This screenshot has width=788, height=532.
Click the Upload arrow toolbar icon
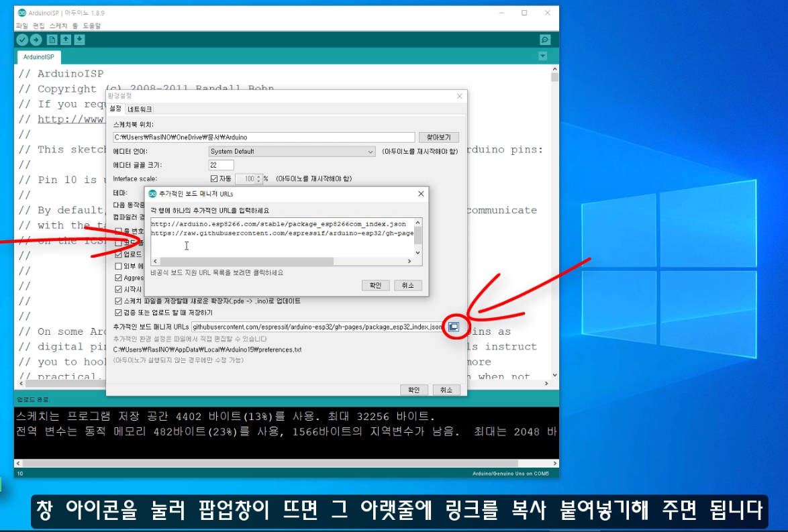click(36, 40)
